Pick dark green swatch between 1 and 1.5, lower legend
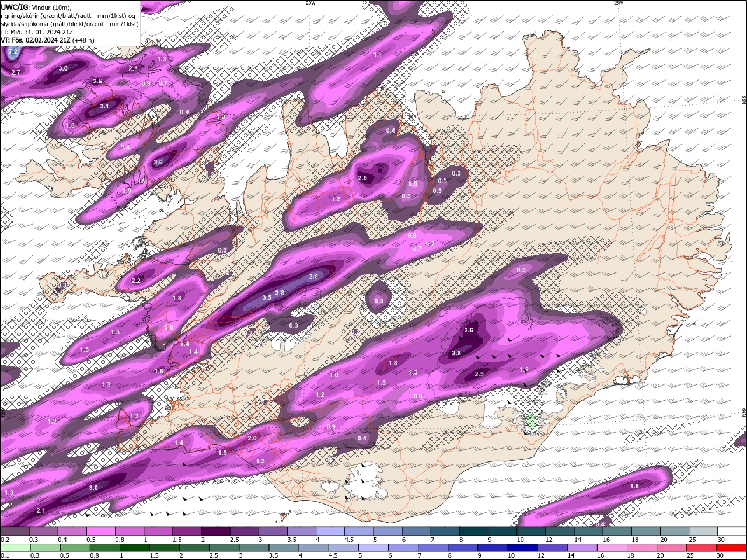The image size is (747, 560). pyautogui.click(x=134, y=548)
